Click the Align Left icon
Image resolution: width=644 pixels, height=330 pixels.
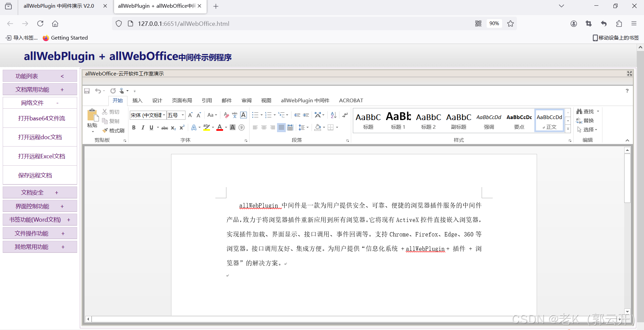[x=255, y=127]
